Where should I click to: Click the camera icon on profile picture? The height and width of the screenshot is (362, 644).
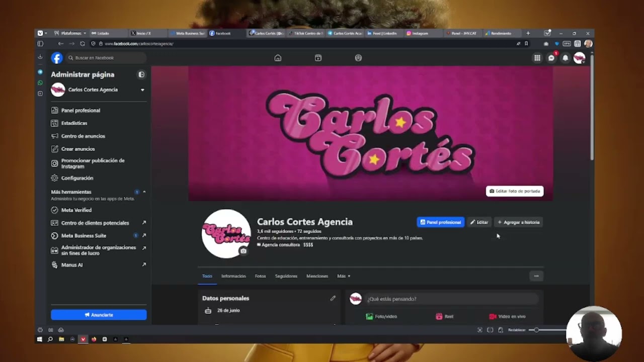(244, 251)
